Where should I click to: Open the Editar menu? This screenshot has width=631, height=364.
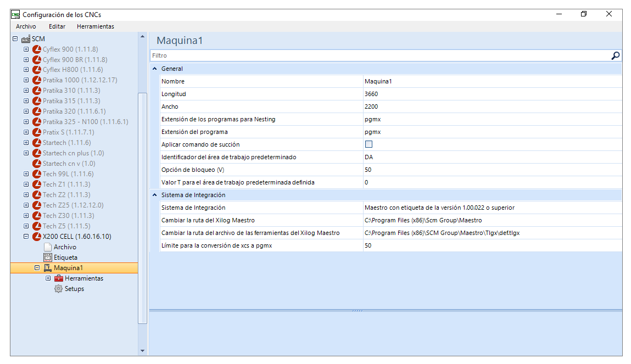57,26
